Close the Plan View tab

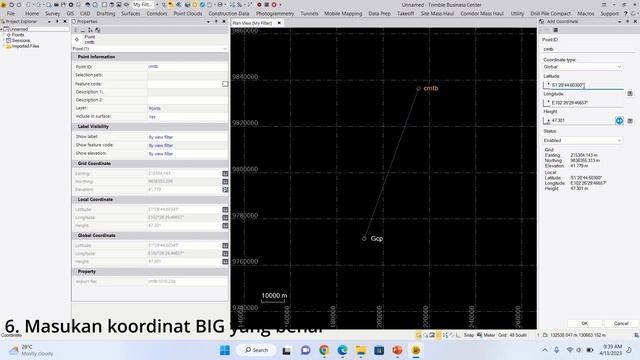pyautogui.click(x=279, y=23)
